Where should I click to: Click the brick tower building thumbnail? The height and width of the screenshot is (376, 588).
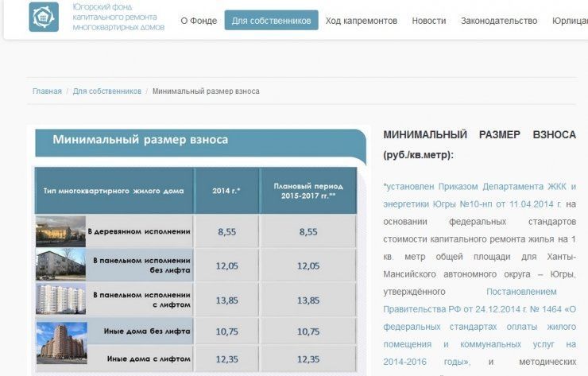pyautogui.click(x=62, y=343)
